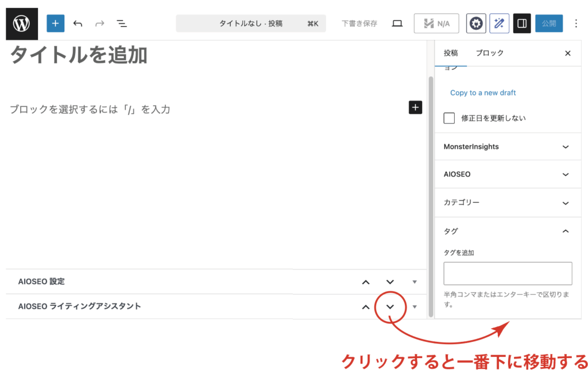588x385 pixels.
Task: Open the AIOSEO gear icon in toolbar
Action: tap(475, 24)
